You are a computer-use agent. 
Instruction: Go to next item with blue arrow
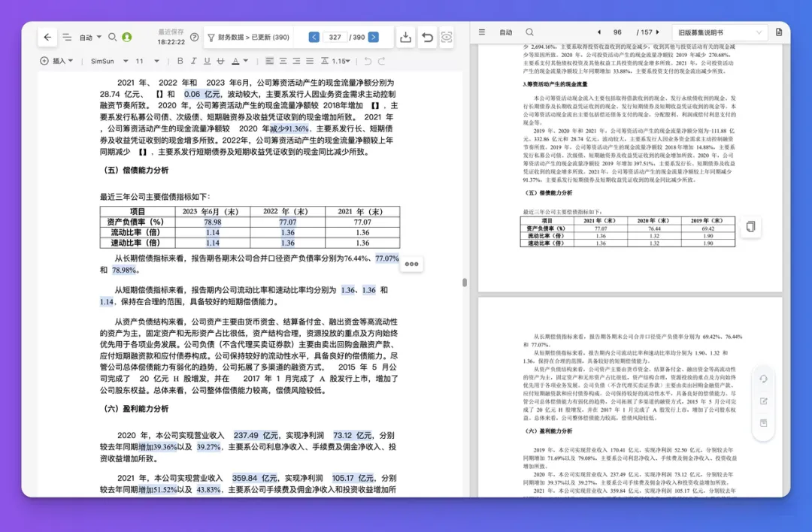(374, 38)
